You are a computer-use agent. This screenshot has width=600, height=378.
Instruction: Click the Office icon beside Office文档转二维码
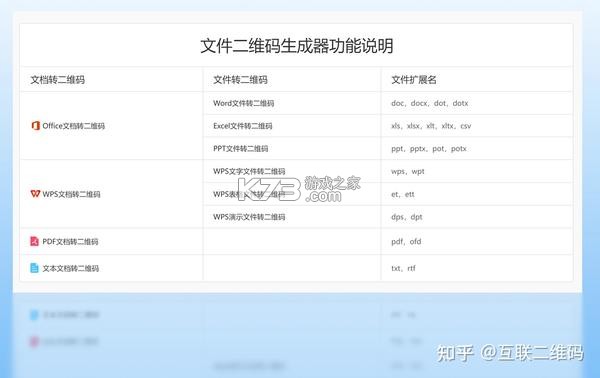[36, 125]
